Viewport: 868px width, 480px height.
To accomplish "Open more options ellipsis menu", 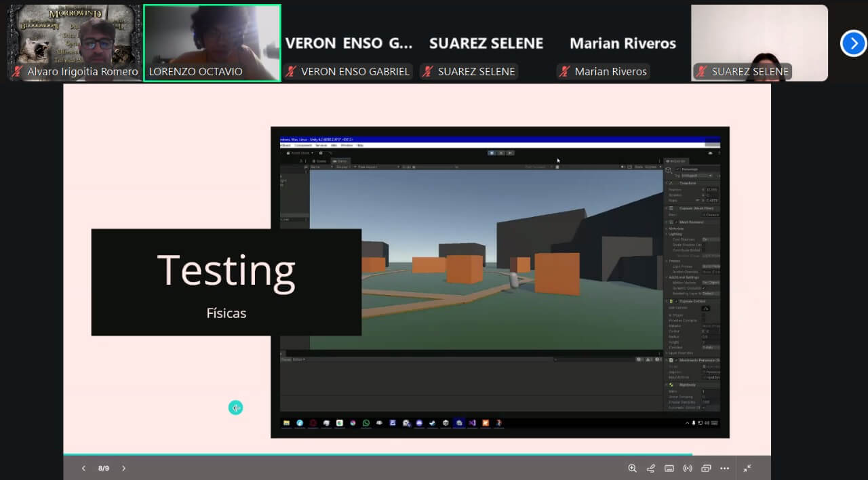I will click(x=724, y=468).
